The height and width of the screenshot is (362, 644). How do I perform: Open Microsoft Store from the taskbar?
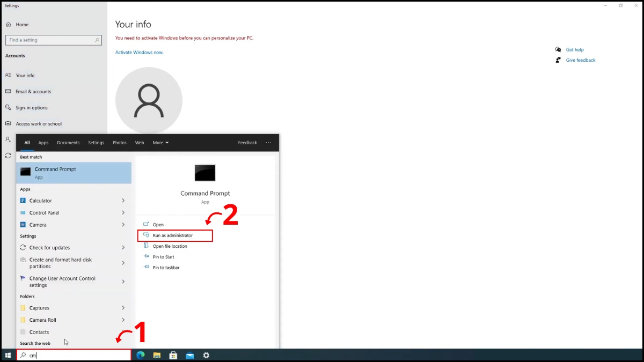pos(173,355)
